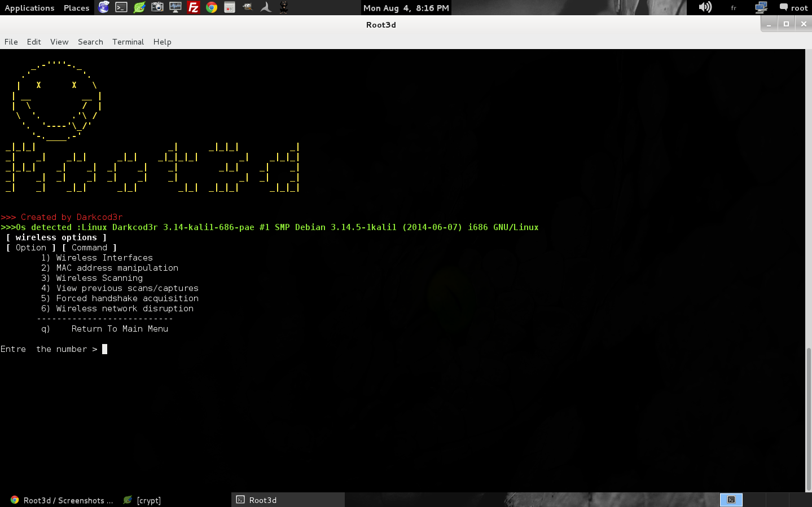Click 'View previous scans/captures' line
This screenshot has width=812, height=507.
120,288
